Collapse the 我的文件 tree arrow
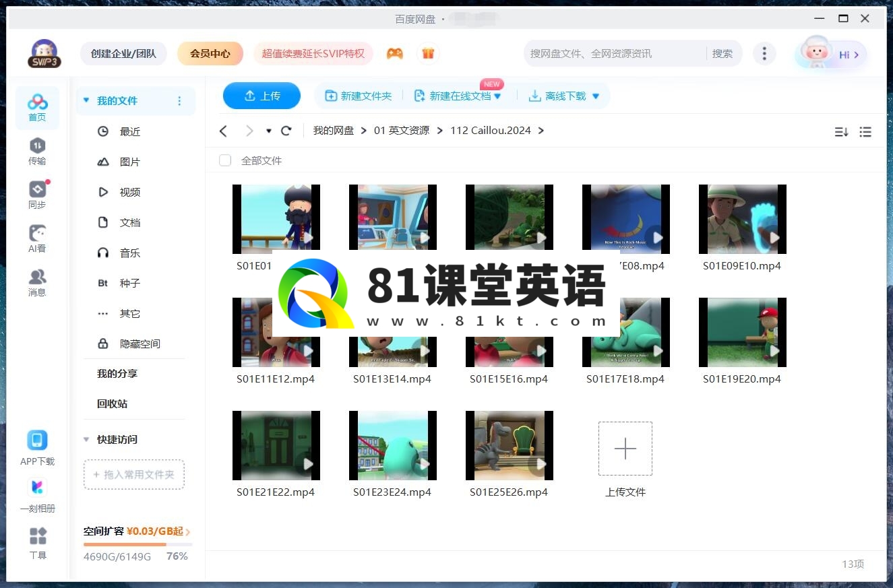Image resolution: width=893 pixels, height=588 pixels. click(86, 100)
